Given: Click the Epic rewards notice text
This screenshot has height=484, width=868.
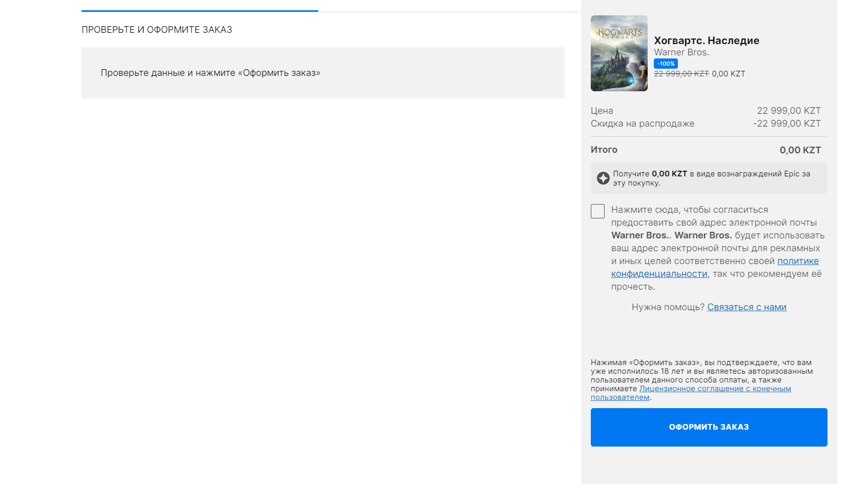Looking at the screenshot, I should tap(711, 178).
